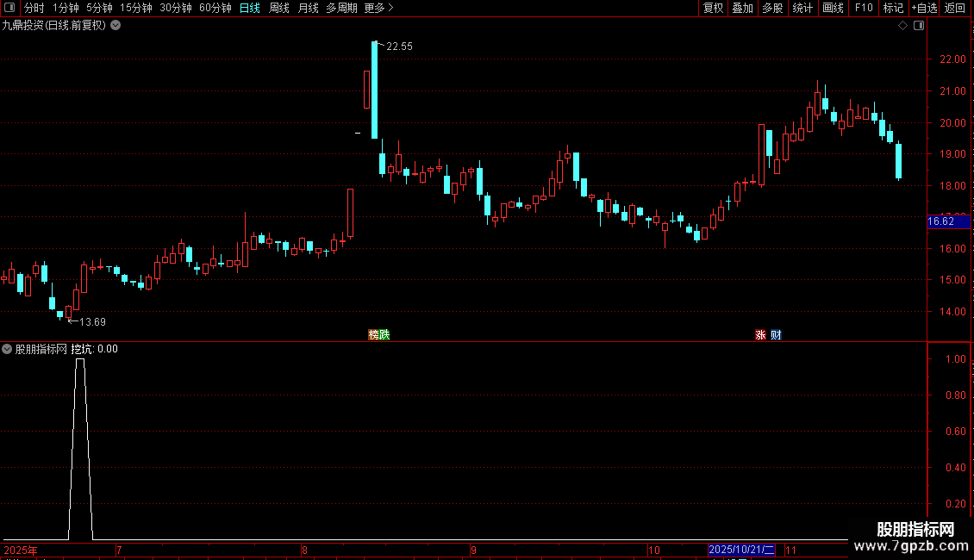974x560 pixels.
Task: Click the 叠加 overlay button
Action: 742,8
